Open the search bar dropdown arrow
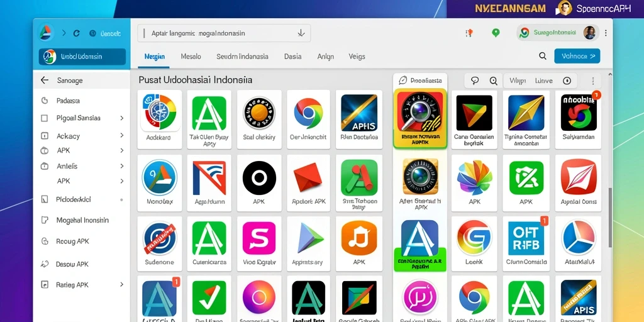This screenshot has height=322, width=644. pos(301,33)
